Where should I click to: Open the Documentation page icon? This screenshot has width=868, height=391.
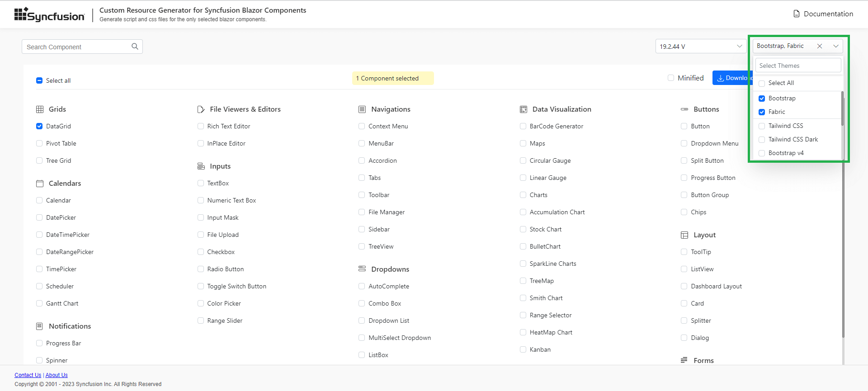[797, 14]
